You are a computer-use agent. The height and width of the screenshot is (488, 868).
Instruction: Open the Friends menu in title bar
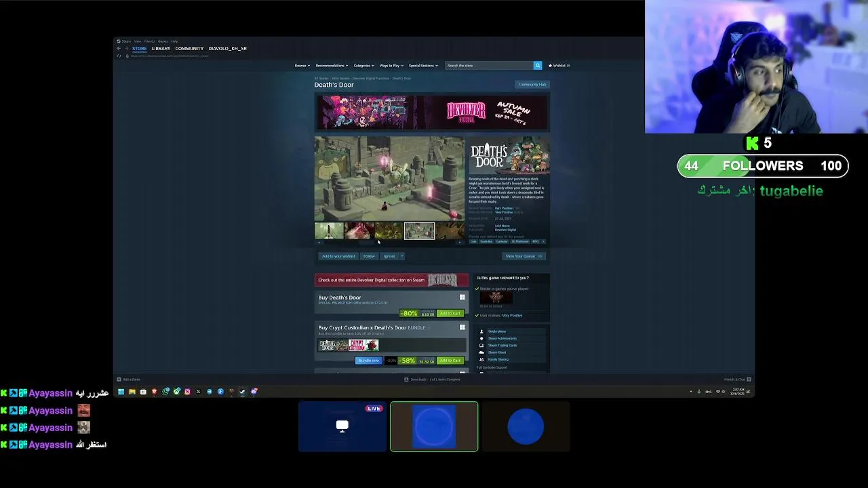coord(149,41)
